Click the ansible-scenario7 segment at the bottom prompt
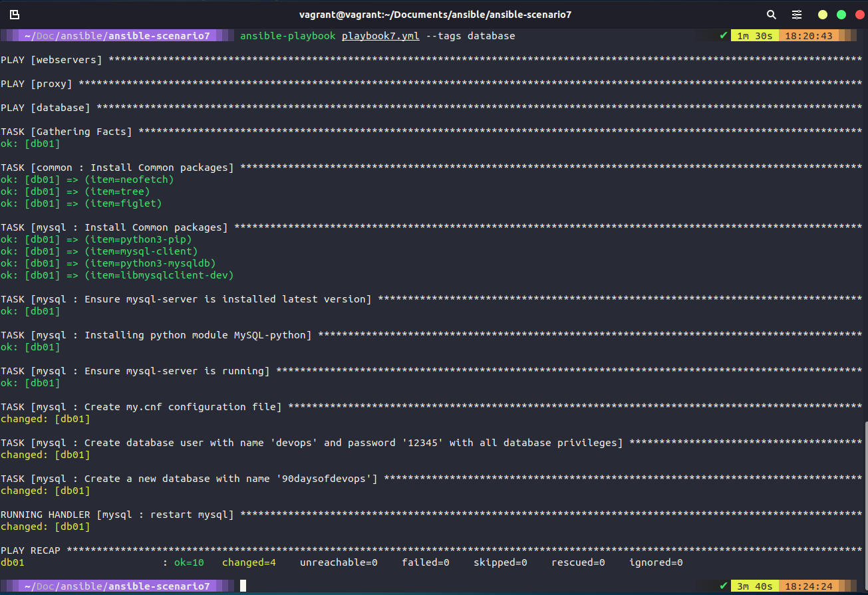 click(159, 586)
